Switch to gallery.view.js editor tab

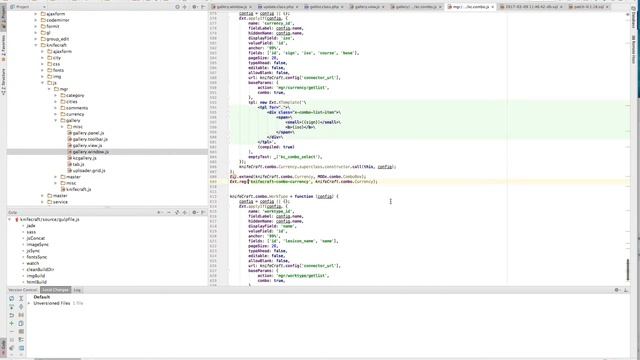pyautogui.click(x=367, y=7)
